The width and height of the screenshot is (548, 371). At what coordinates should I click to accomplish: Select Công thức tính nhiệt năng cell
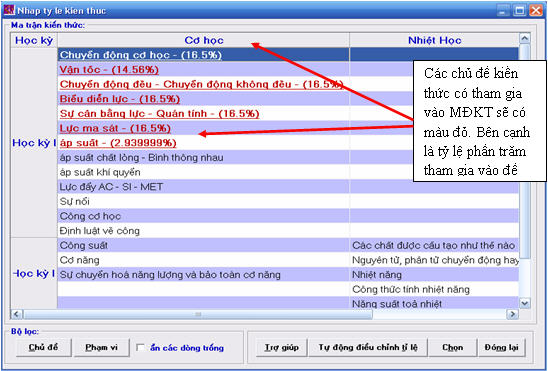tap(434, 290)
